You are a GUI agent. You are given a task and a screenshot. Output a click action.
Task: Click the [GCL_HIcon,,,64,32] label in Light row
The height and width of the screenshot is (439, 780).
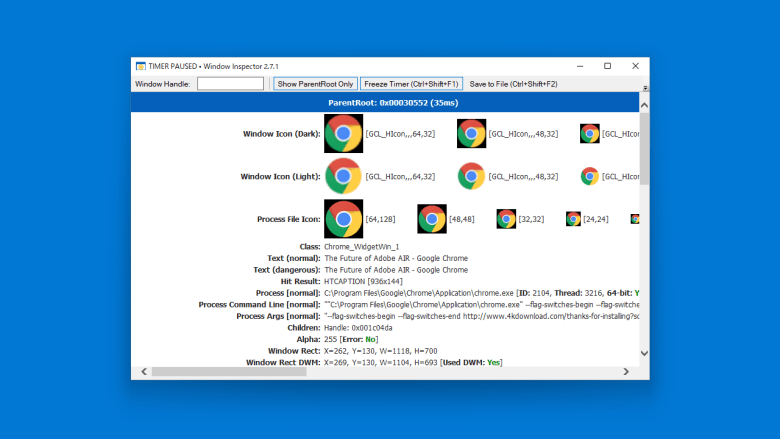point(400,176)
